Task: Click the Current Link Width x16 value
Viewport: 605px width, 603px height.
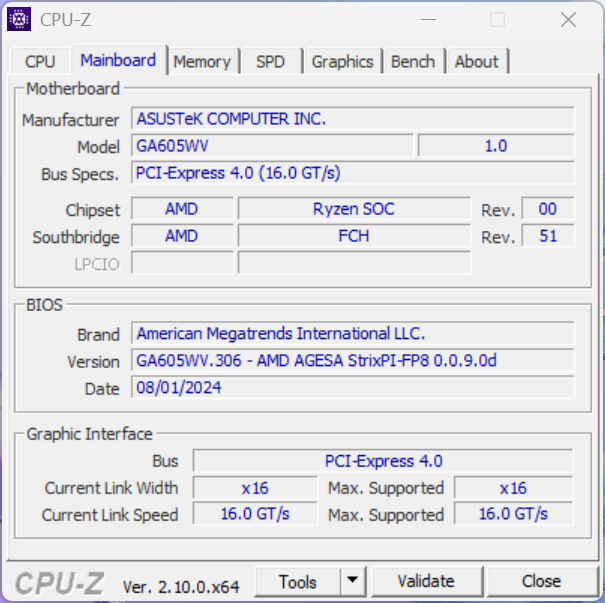Action: [x=255, y=488]
